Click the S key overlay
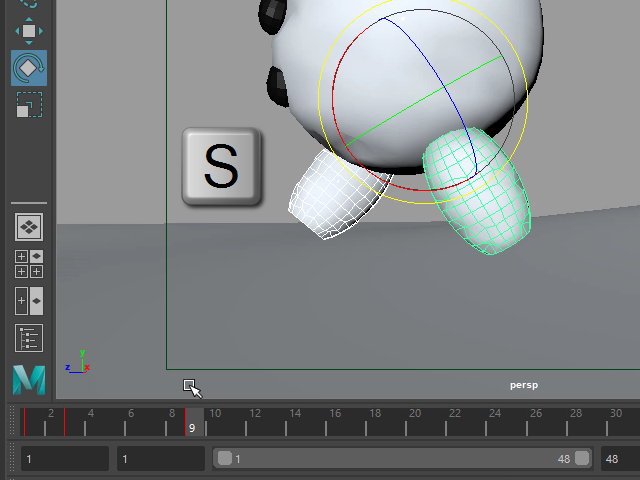Image resolution: width=640 pixels, height=480 pixels. coord(221,167)
